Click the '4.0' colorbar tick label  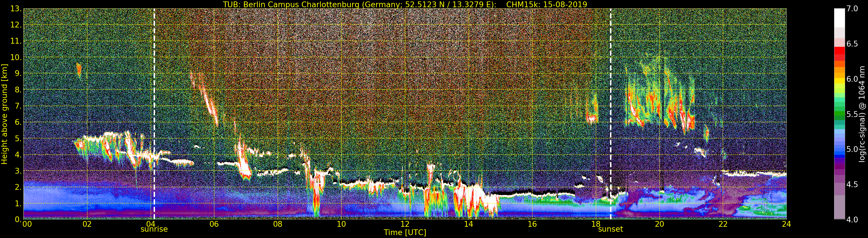coord(852,220)
